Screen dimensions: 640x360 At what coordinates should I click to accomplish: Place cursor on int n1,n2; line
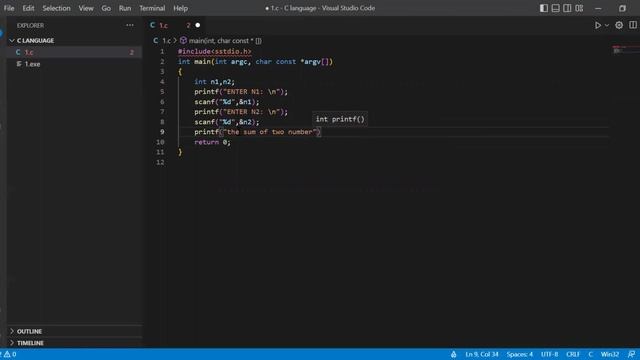(x=214, y=82)
